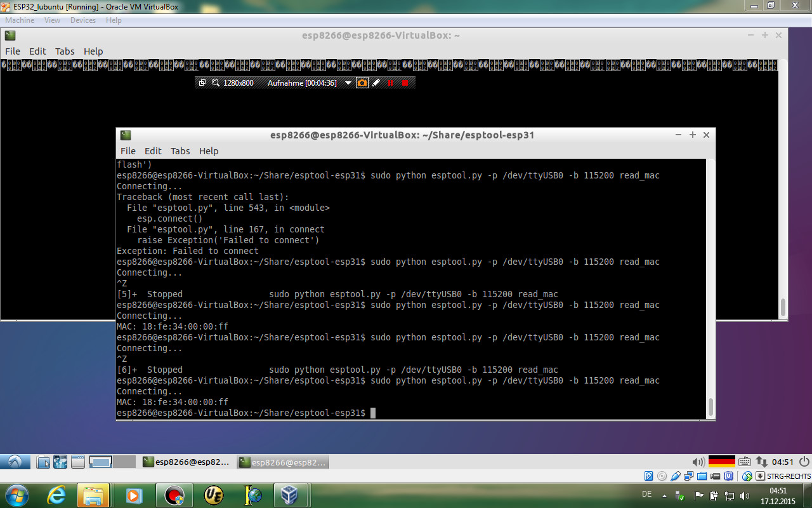Click the VirtualBox shared folders status icon

[x=702, y=476]
